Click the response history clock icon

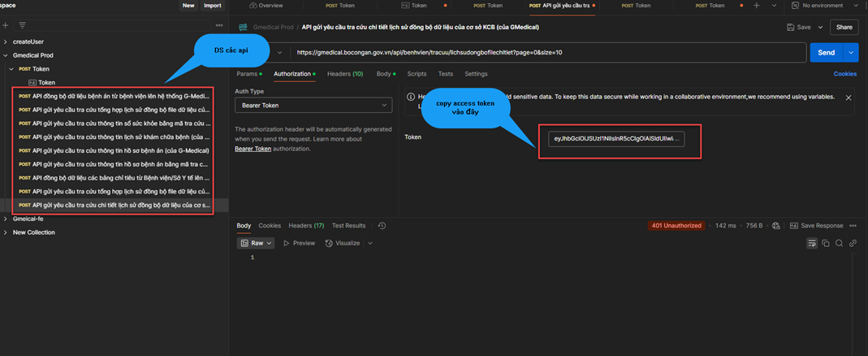[382, 226]
